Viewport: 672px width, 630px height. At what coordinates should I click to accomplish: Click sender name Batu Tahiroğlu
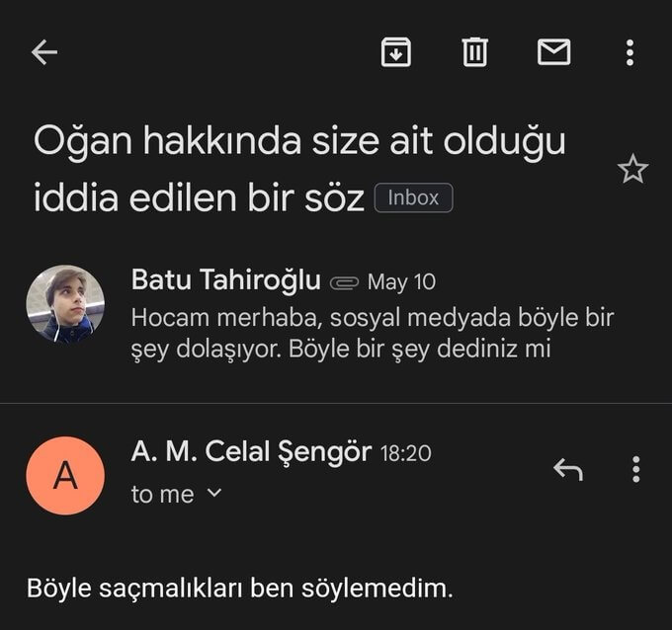pyautogui.click(x=225, y=280)
